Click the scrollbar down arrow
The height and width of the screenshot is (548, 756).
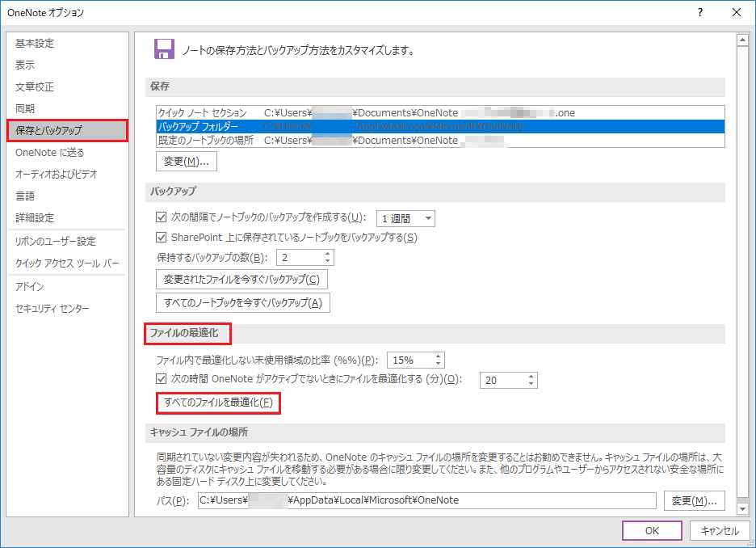tap(742, 508)
